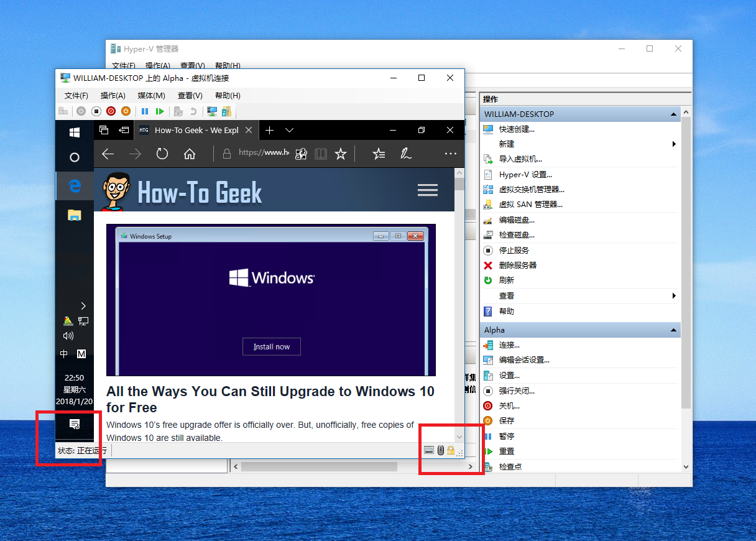Click the 'Tabs you've set aside' icon in Edge
Screen dimensions: 756x541
(104, 130)
